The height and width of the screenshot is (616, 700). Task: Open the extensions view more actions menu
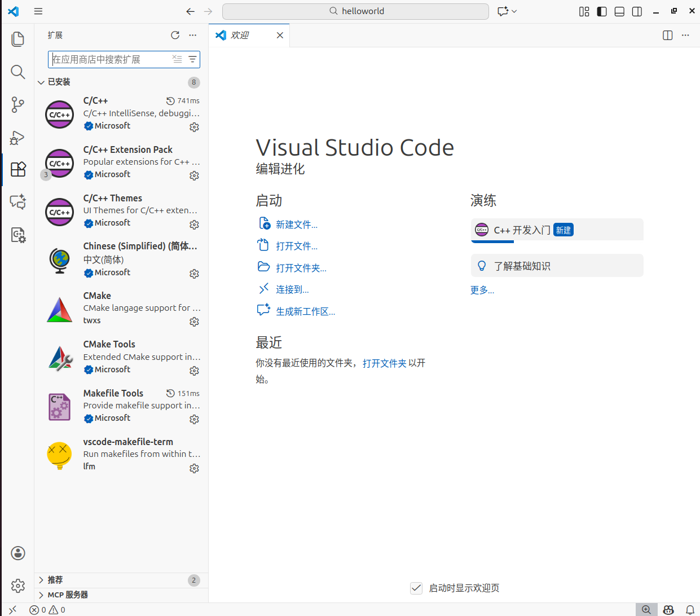coord(193,35)
